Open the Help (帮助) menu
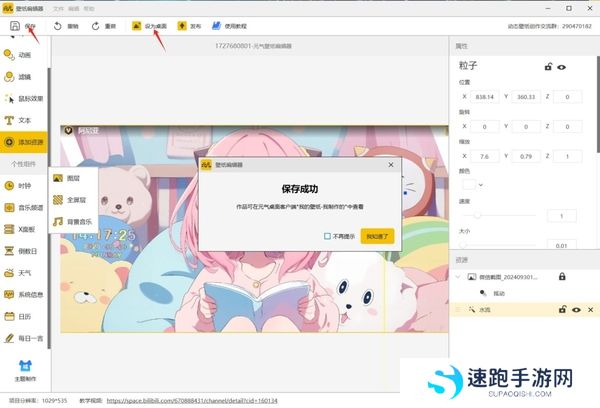The height and width of the screenshot is (408, 600). (x=89, y=8)
